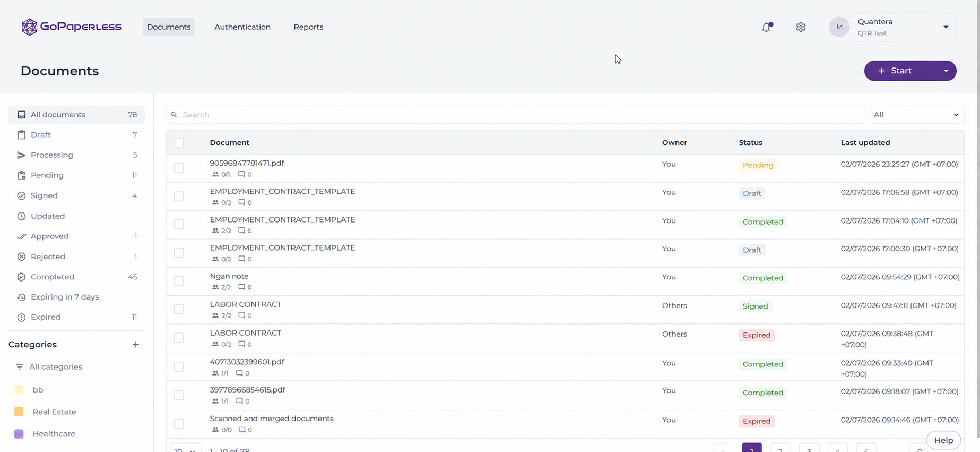Add a new category with plus icon
Viewport: 980px width, 452px height.
coord(136,345)
